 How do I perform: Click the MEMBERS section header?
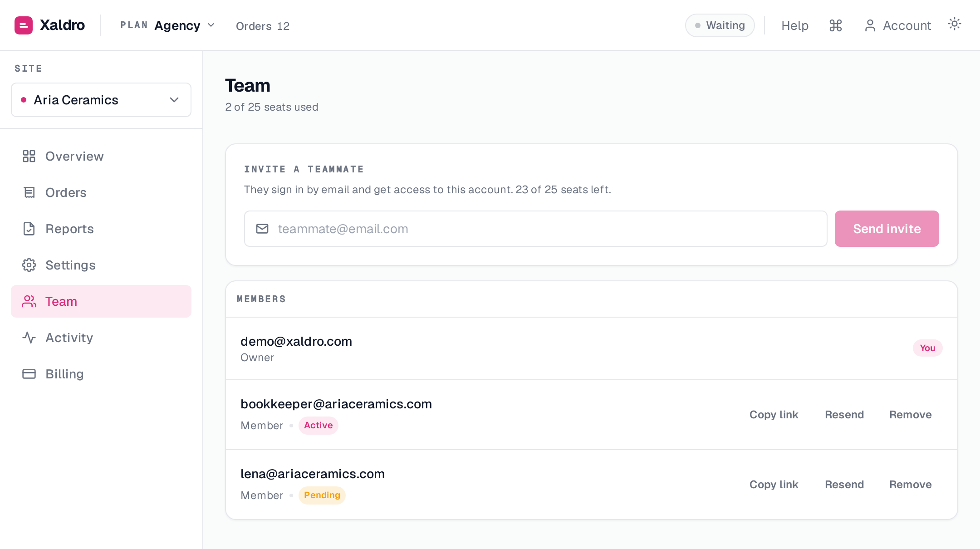261,299
